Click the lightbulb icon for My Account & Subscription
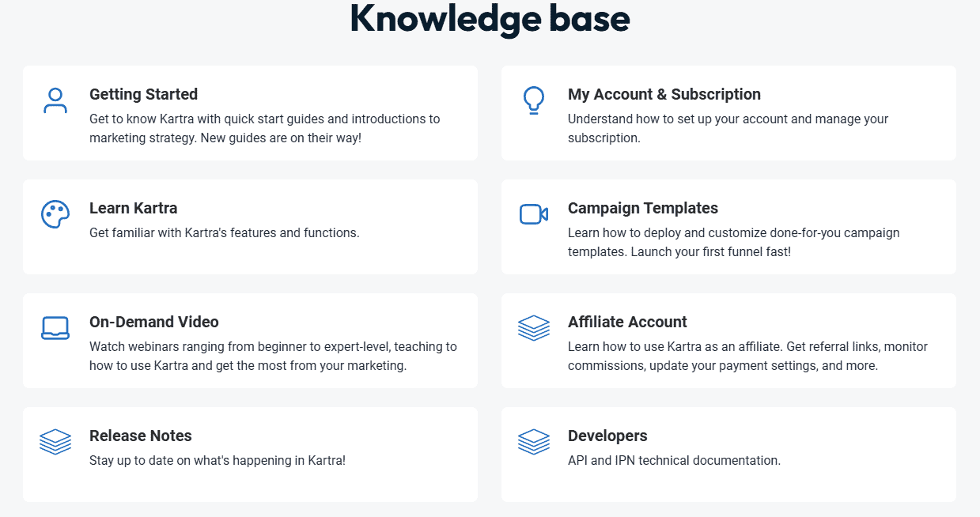The height and width of the screenshot is (517, 980). (x=534, y=100)
